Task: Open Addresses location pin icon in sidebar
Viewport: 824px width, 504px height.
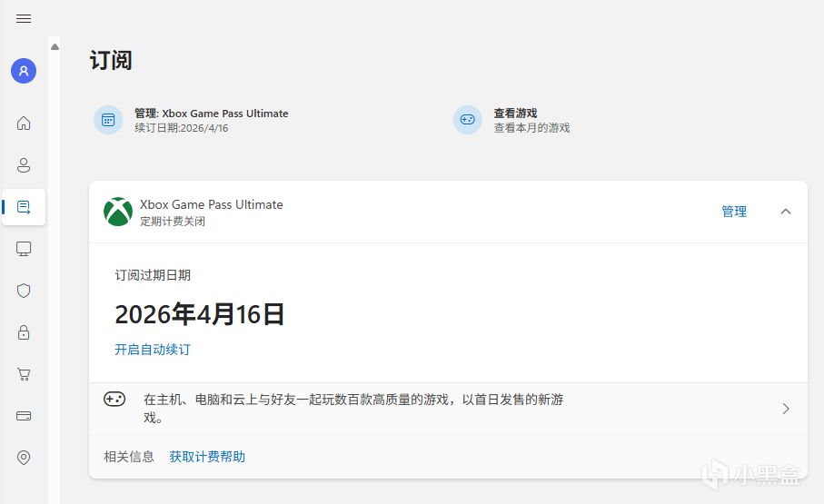Action: [x=24, y=457]
